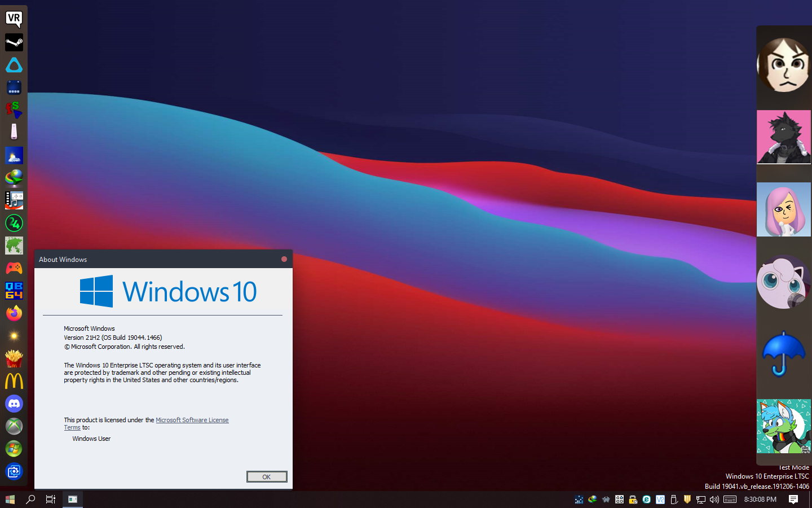This screenshot has height=508, width=812.
Task: Click the taskbar clock showing 8:30:08 PM
Action: [x=760, y=499]
